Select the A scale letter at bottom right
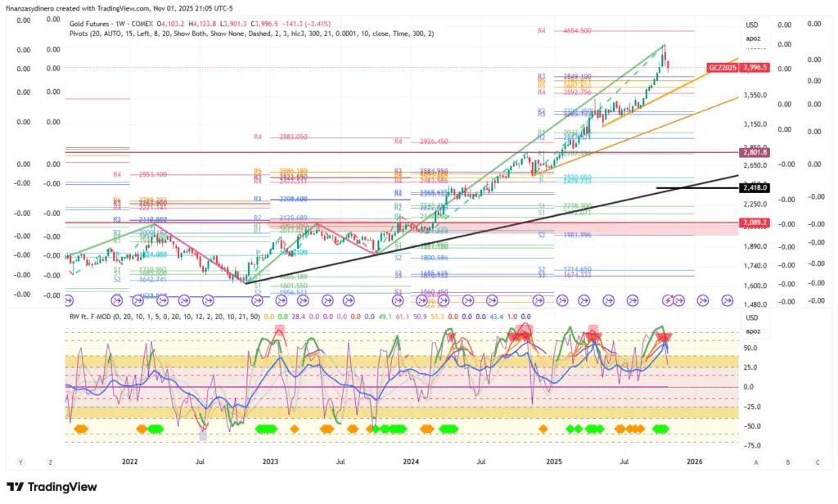Screen dimensions: 838x504 (x=756, y=462)
